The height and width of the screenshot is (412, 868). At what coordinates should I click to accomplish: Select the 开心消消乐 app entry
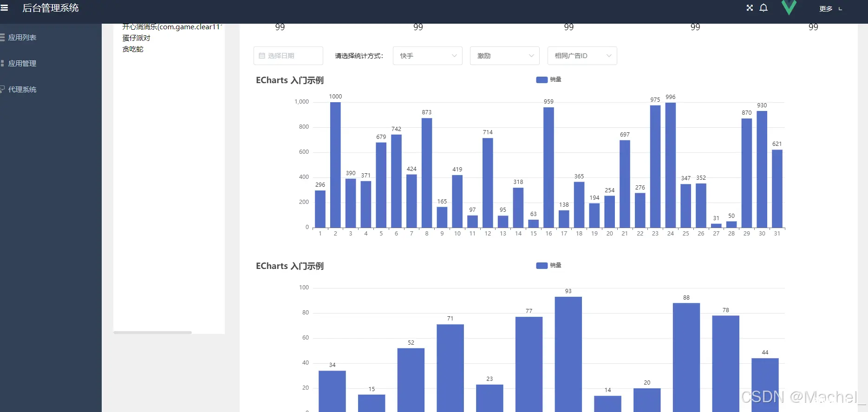coord(172,27)
